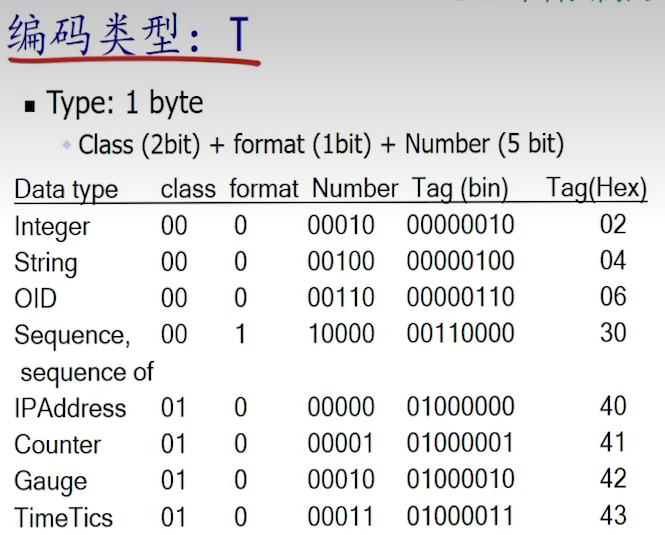The image size is (665, 535).
Task: Click class value "01" in IPAddress row
Action: pos(173,408)
